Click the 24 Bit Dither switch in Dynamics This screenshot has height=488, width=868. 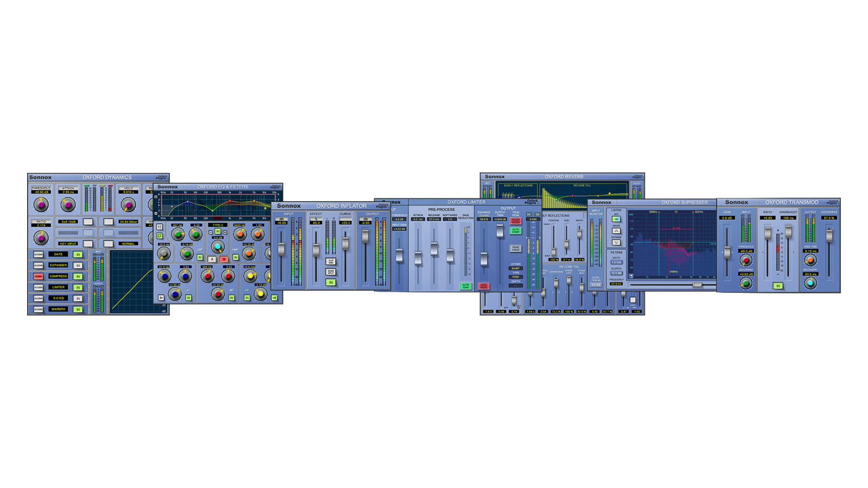point(108,222)
